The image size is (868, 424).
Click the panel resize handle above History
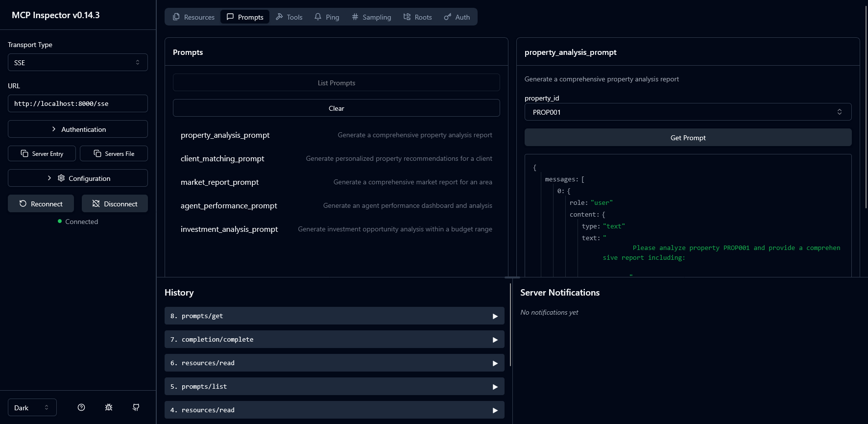(x=512, y=277)
